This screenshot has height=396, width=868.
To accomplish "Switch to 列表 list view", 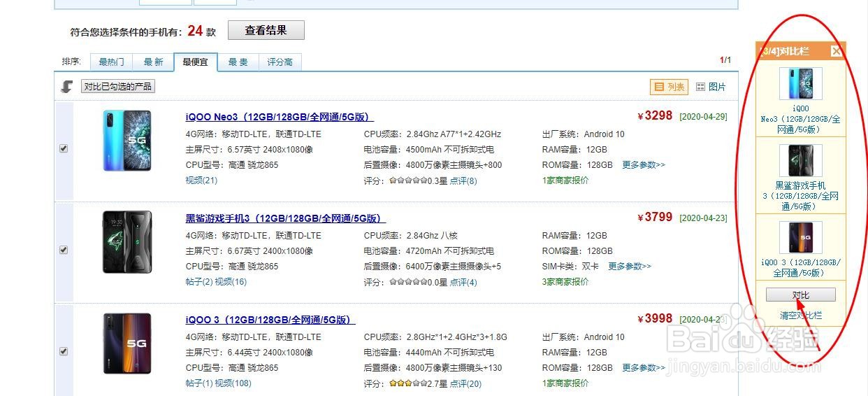I will pyautogui.click(x=669, y=87).
